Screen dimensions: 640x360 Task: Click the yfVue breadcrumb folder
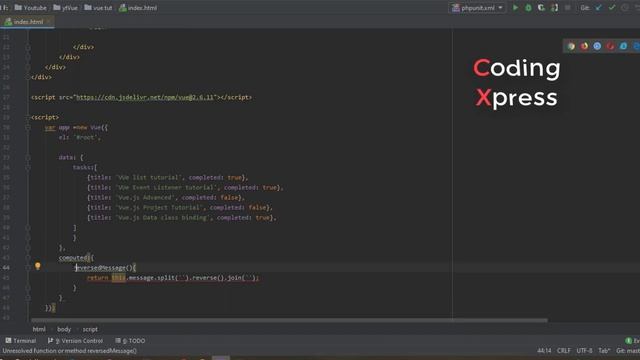(x=65, y=8)
